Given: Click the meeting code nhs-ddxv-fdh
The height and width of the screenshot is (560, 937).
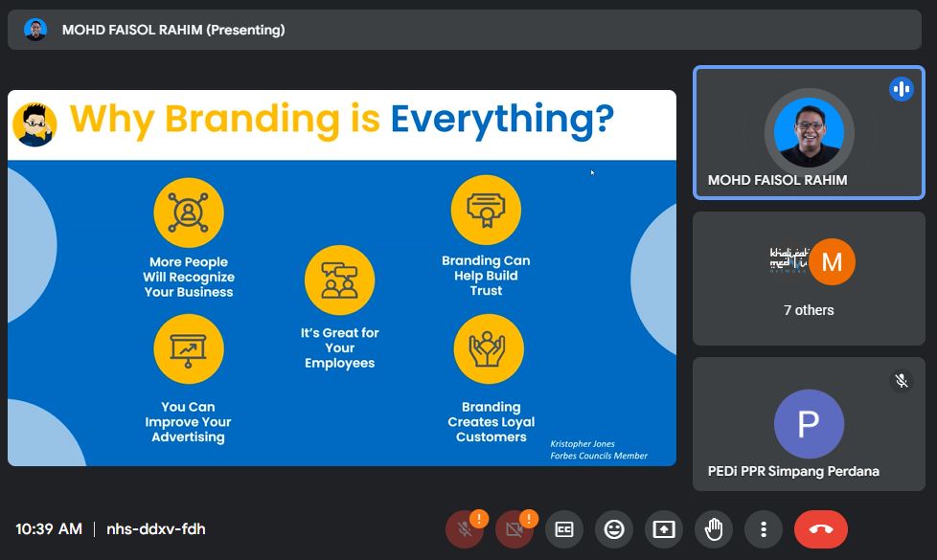Looking at the screenshot, I should [155, 529].
